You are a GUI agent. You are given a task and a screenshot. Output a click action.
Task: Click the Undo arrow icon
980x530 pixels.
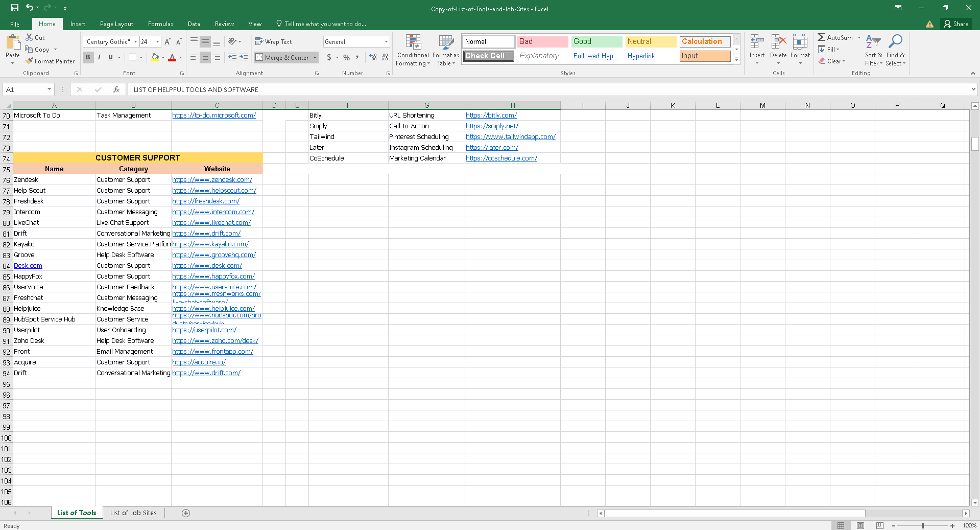tap(30, 8)
